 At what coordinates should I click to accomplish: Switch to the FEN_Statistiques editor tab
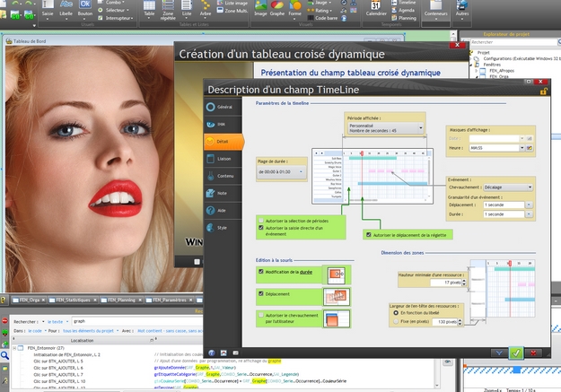coord(70,301)
